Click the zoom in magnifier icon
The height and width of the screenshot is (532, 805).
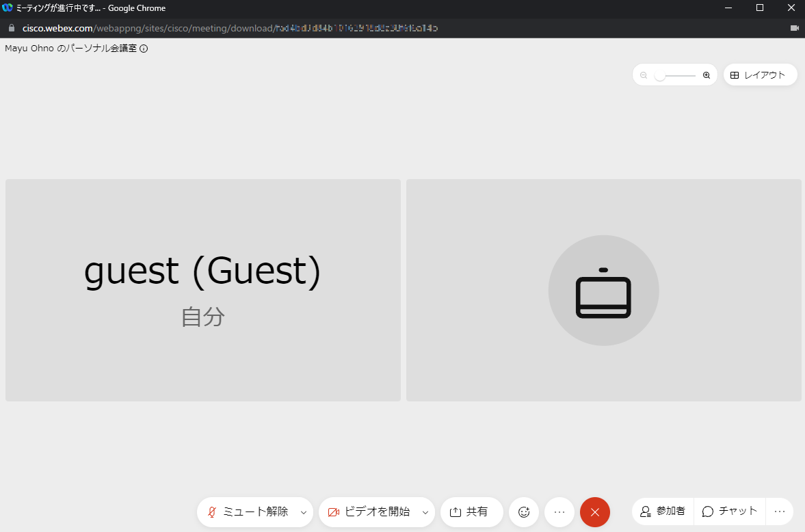click(707, 75)
